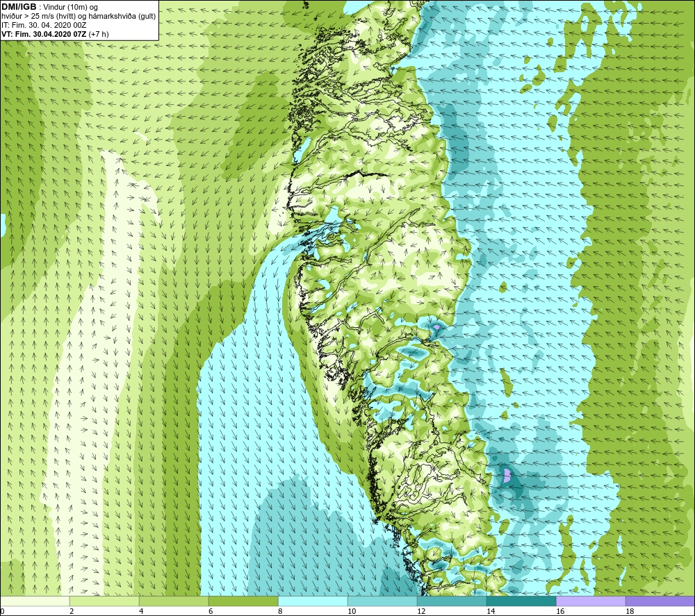Click the 14–16 m/s dark teal legend swatch
The height and width of the screenshot is (616, 695).
[521, 601]
